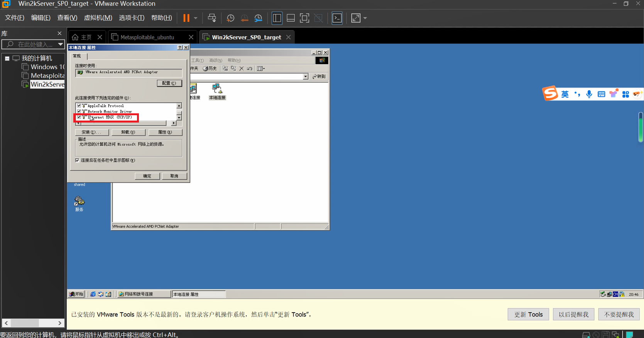Open the 服务 desktop shortcut

79,204
